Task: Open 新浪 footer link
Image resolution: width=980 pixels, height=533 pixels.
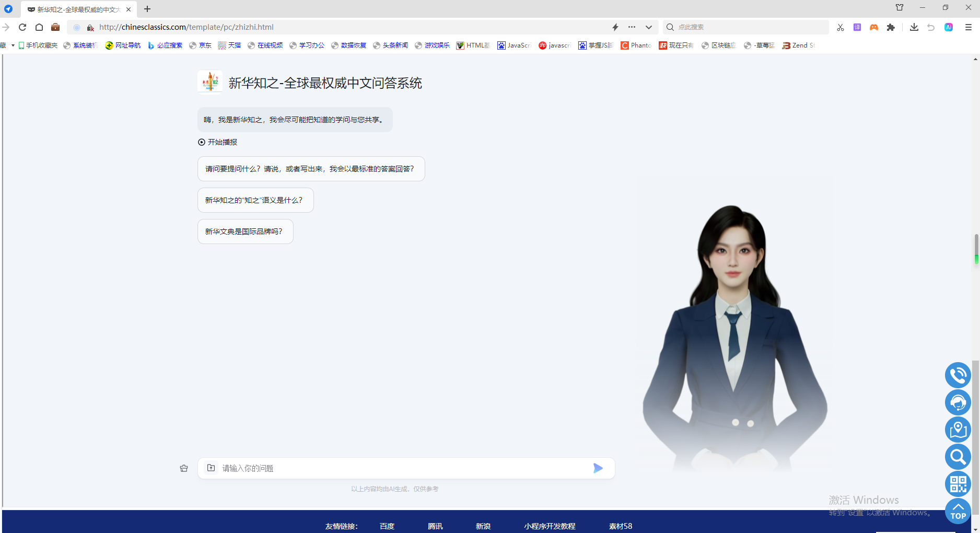Action: pyautogui.click(x=483, y=526)
